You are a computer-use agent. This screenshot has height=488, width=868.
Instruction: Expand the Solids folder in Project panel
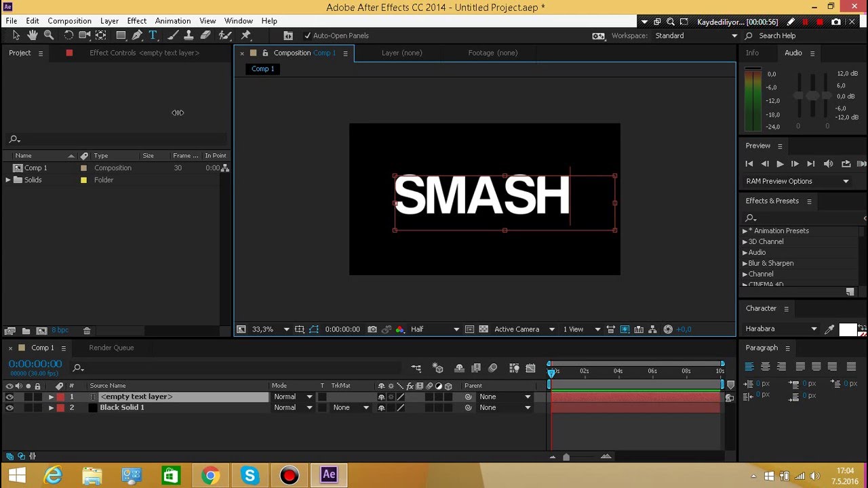pos(8,180)
